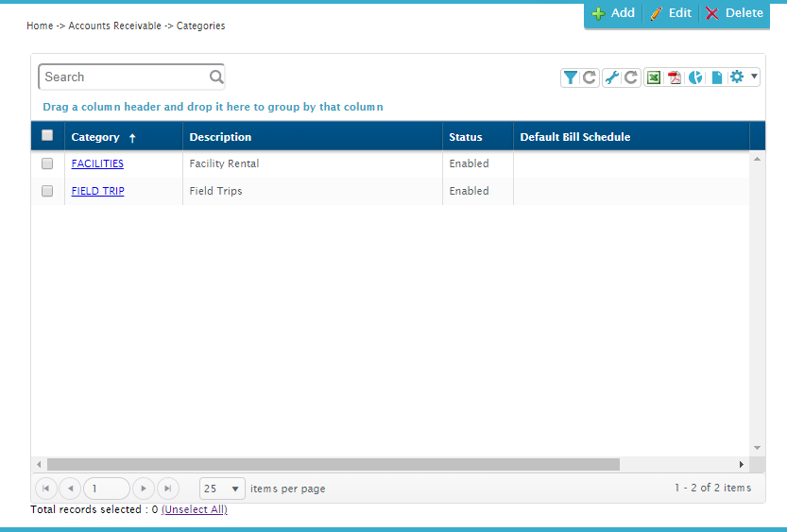The width and height of the screenshot is (787, 532).
Task: Check the FIELD TRIP row checkbox
Action: click(x=47, y=191)
